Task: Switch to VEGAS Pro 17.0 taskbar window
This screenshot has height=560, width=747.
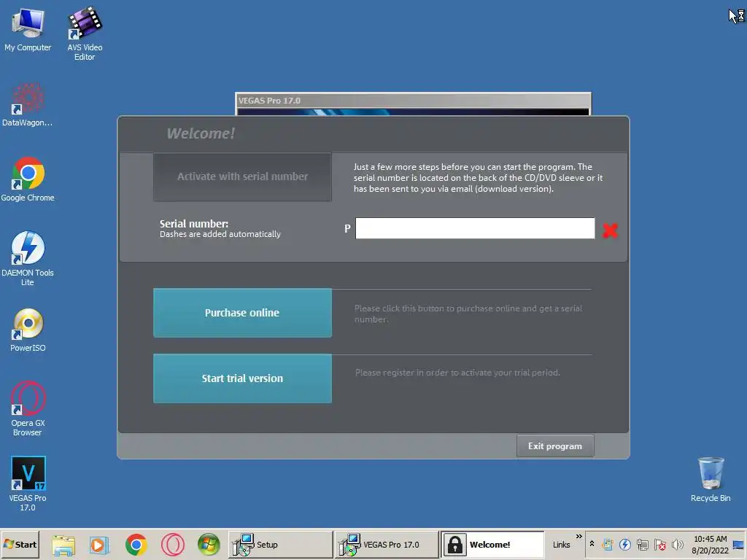Action: click(x=387, y=544)
